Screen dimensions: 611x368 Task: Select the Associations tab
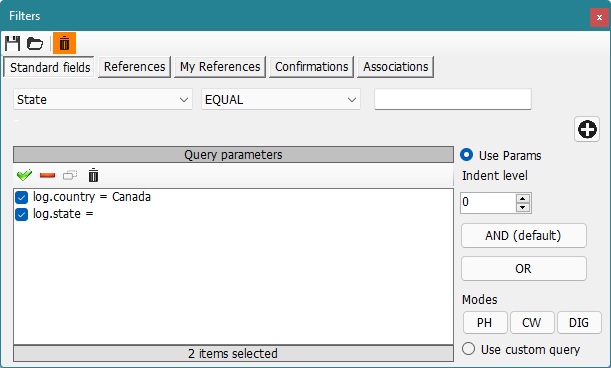click(x=396, y=67)
